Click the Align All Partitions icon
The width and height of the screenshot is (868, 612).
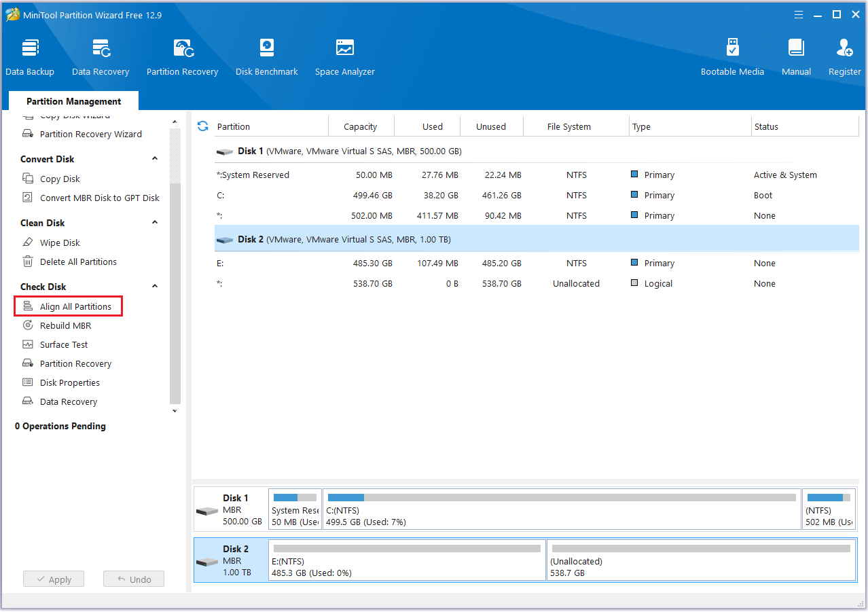[x=28, y=306]
